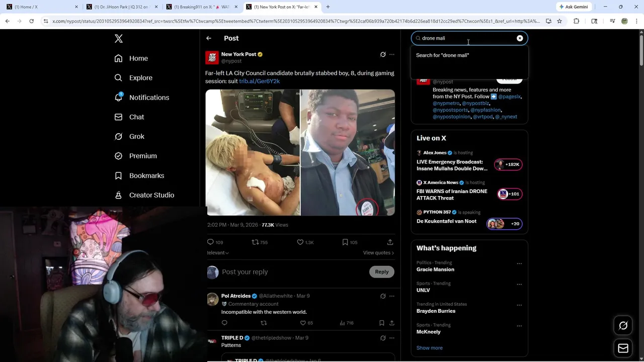Click repost icon with 755 count
The image size is (644, 362).
tap(260, 242)
